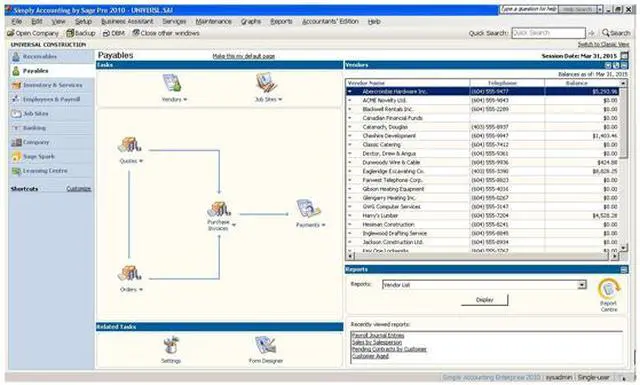This screenshot has height=385, width=640.
Task: Open the Purchase Invoices icon
Action: (x=219, y=209)
